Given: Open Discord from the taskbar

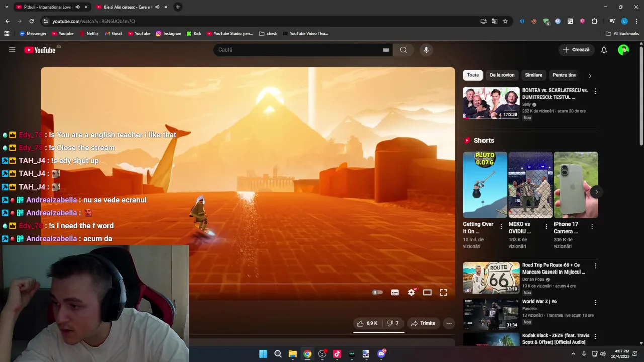Looking at the screenshot, I should coord(381,354).
